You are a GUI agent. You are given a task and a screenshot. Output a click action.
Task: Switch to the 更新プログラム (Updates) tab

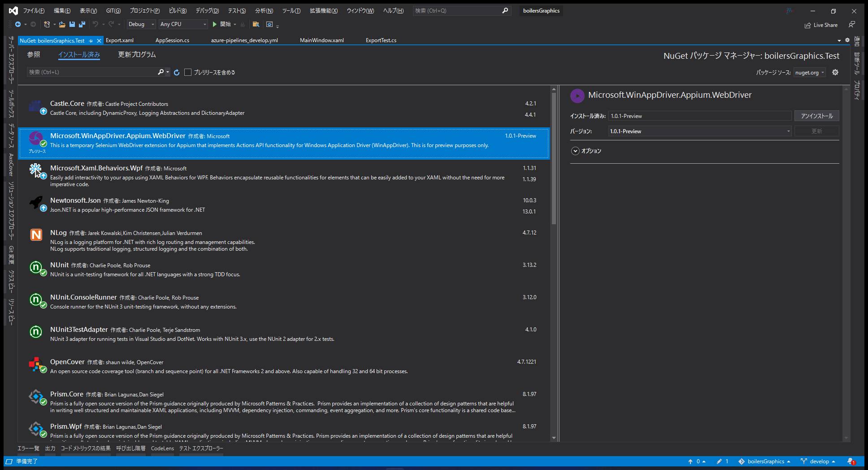(x=137, y=55)
